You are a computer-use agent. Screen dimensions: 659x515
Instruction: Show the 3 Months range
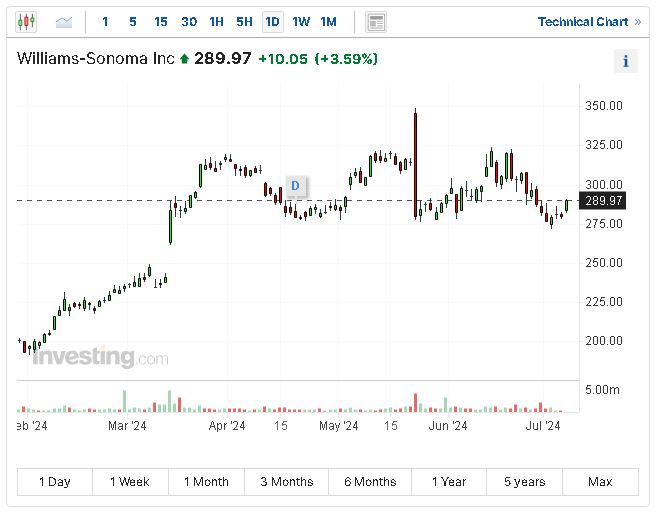pyautogui.click(x=287, y=482)
